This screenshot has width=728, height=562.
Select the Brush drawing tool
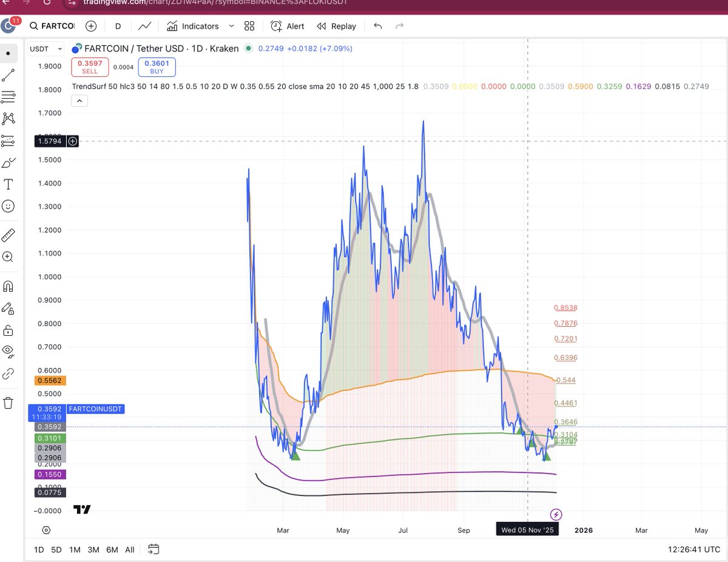click(x=8, y=162)
